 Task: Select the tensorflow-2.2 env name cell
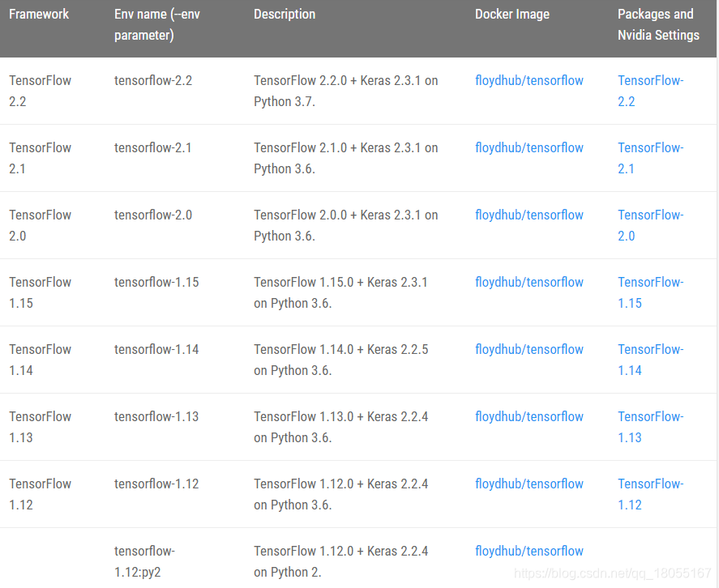153,81
